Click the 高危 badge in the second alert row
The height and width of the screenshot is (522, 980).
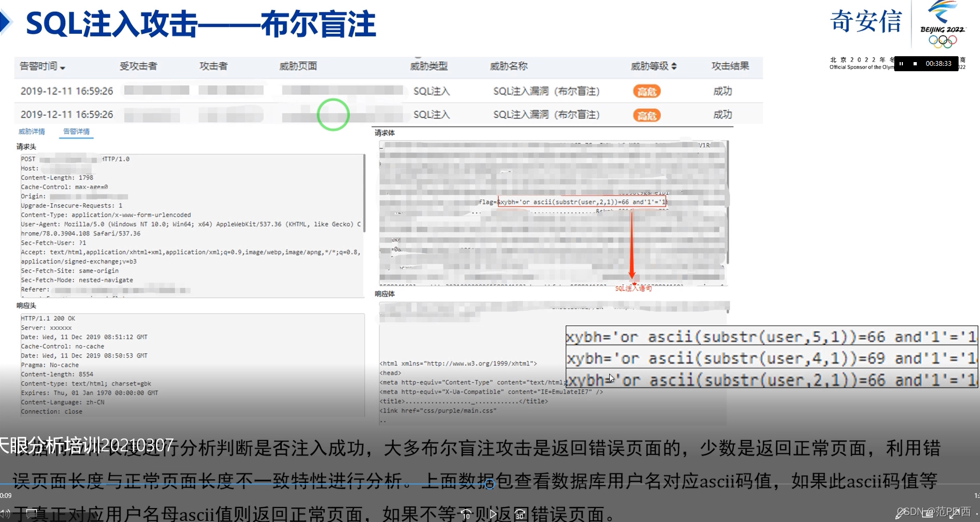(x=647, y=115)
